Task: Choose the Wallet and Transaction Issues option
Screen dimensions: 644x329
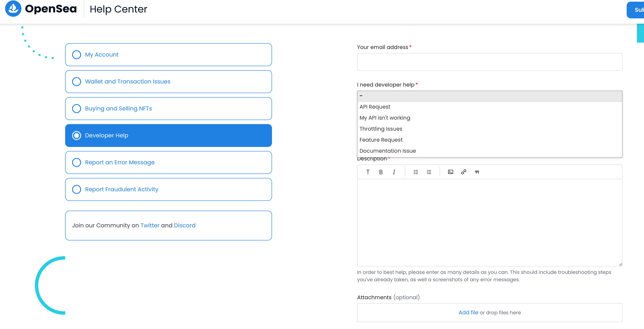Action: coord(77,81)
